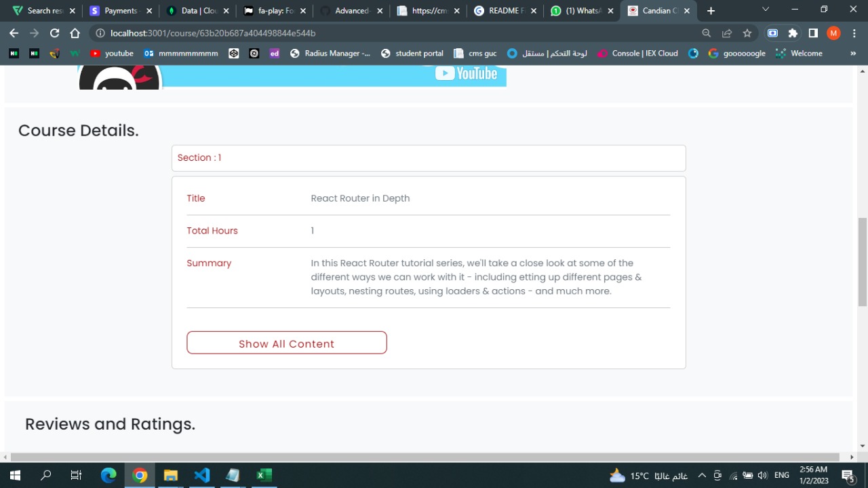Screen dimensions: 868x488
Task: Open Console | IEX Cloud bookmark
Action: coord(637,53)
